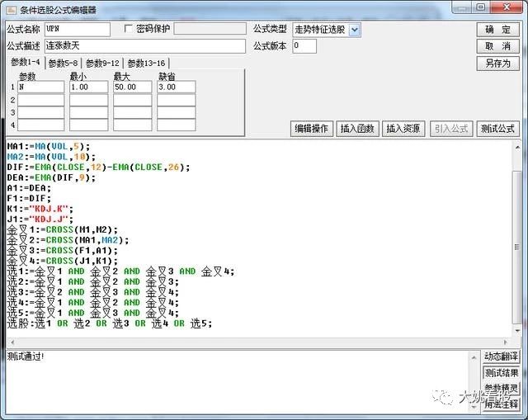This screenshot has width=528, height=420.
Task: Toggle the 密码保护 checkbox
Action: (x=129, y=29)
